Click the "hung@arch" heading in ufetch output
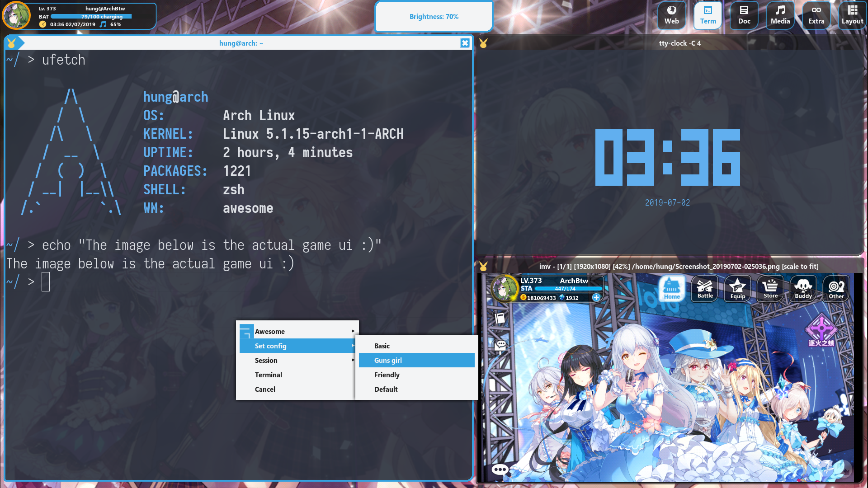This screenshot has height=488, width=868. [x=176, y=97]
